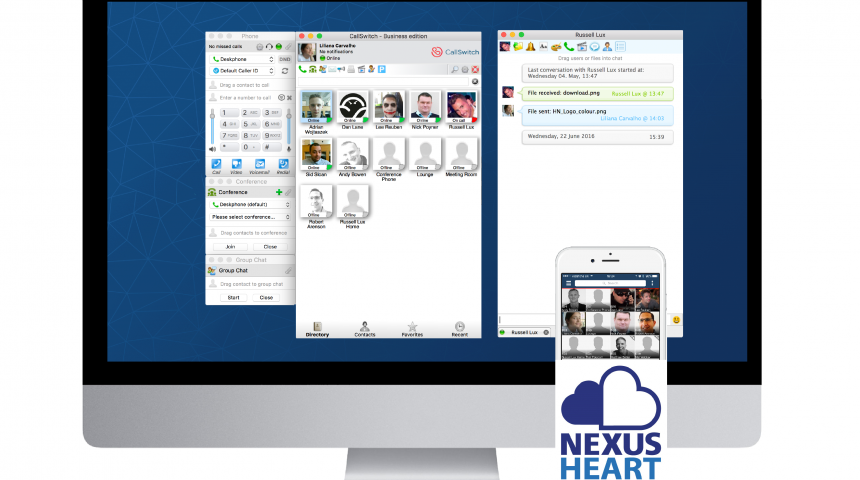Click dialpad key 1
The image size is (860, 480).
229,112
